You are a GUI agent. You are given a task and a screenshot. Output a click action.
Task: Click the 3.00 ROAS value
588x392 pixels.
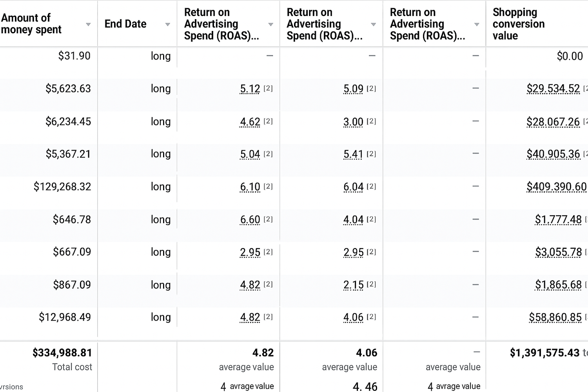point(353,122)
